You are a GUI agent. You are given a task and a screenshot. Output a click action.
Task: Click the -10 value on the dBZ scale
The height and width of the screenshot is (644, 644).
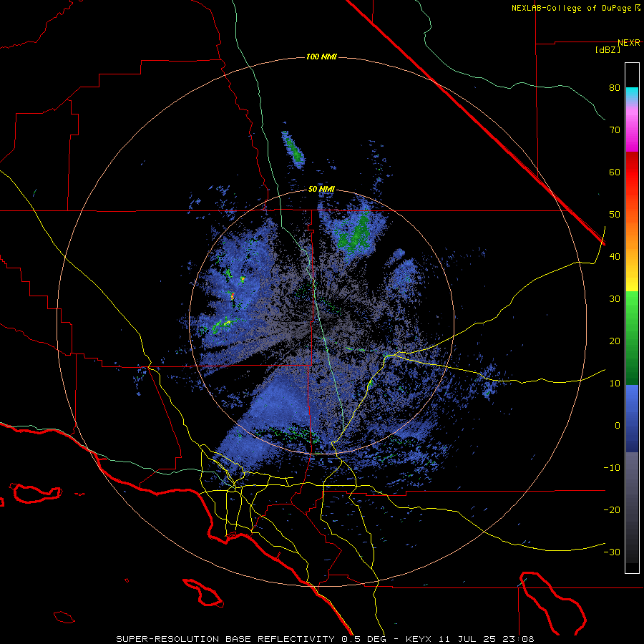coord(612,468)
